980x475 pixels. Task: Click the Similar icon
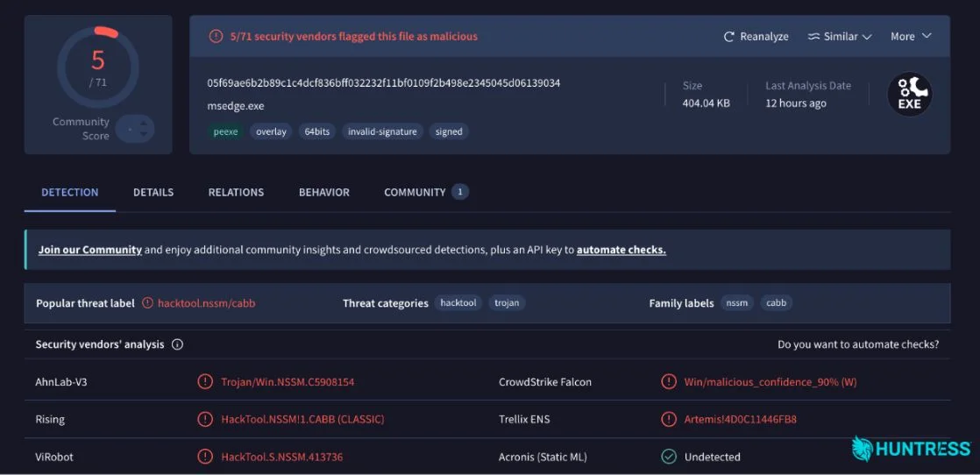[x=813, y=37]
